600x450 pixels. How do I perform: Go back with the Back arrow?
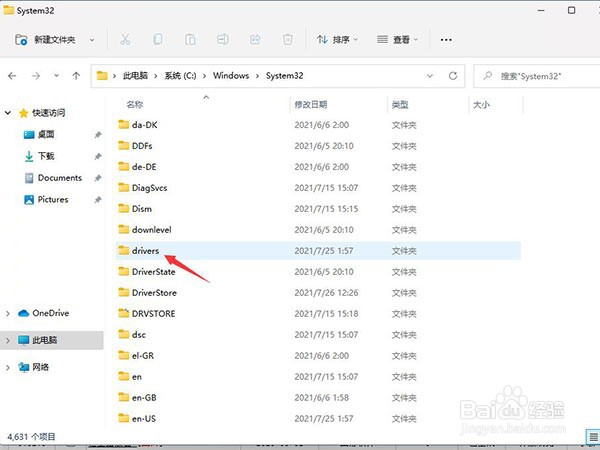click(x=12, y=76)
